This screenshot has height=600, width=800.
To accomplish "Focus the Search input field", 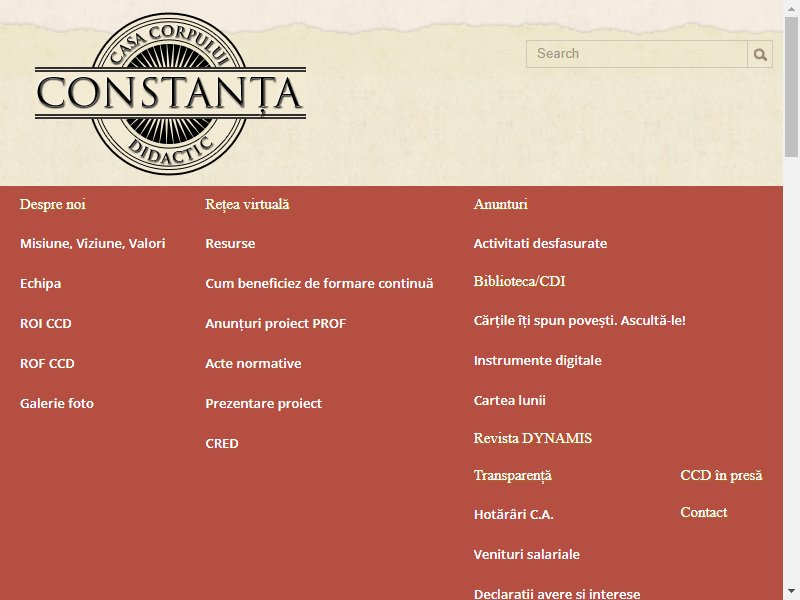I will point(637,54).
